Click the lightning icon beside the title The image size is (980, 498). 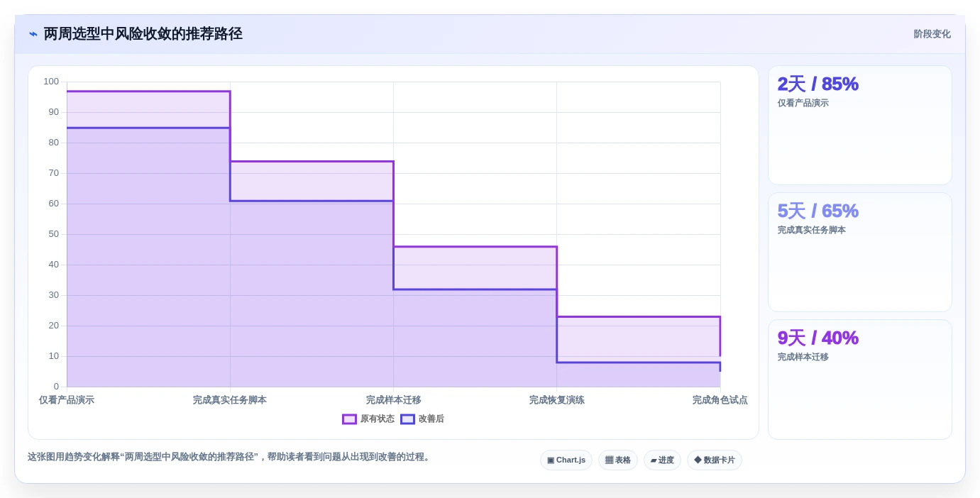click(33, 34)
